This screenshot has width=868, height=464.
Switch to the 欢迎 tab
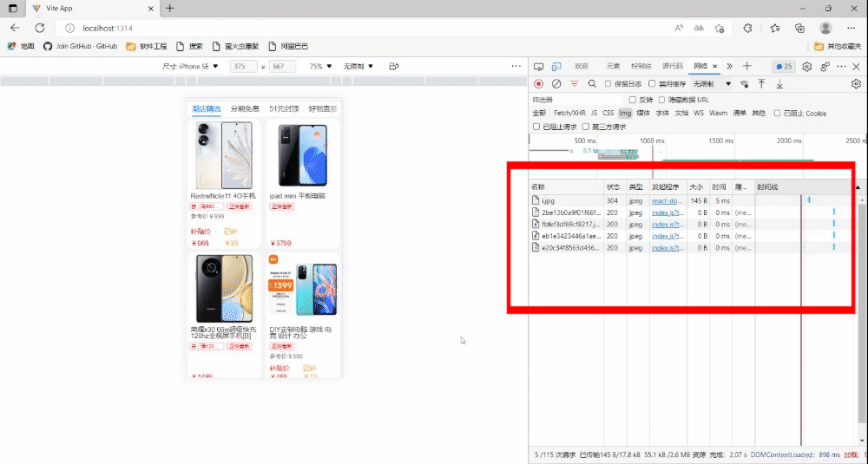point(582,67)
